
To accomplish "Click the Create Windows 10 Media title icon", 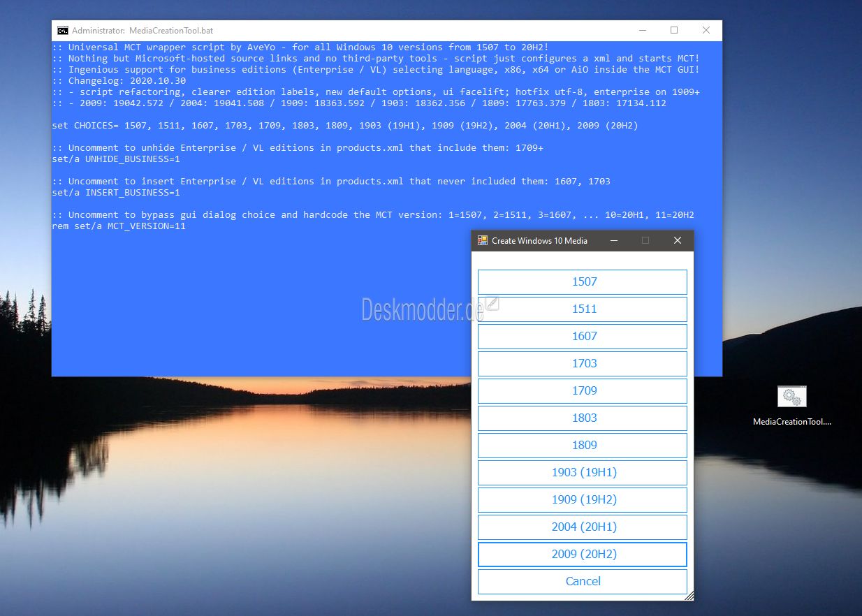I will tap(482, 240).
